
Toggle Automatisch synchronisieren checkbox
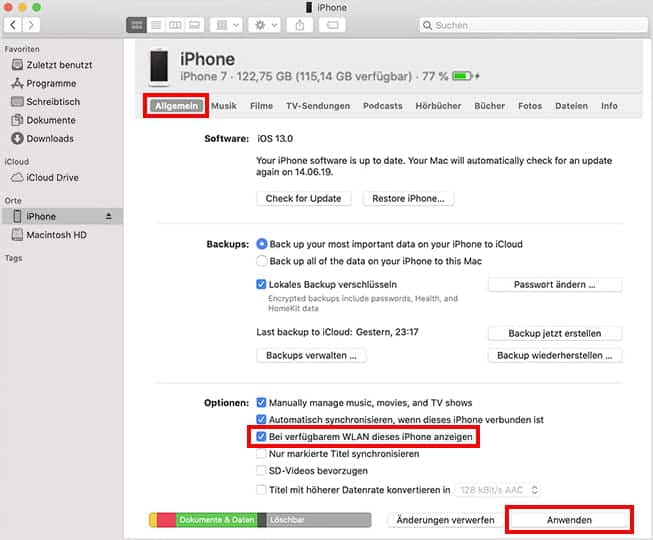click(261, 419)
